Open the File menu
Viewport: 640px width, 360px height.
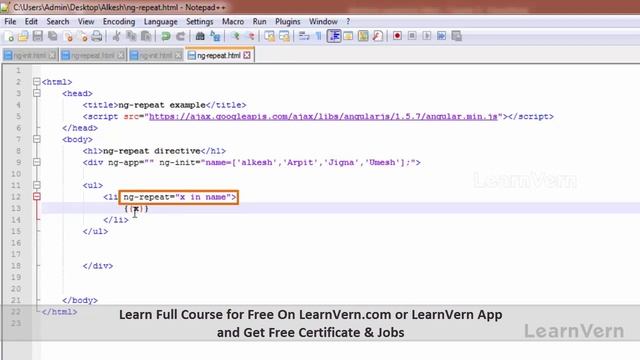coord(10,22)
